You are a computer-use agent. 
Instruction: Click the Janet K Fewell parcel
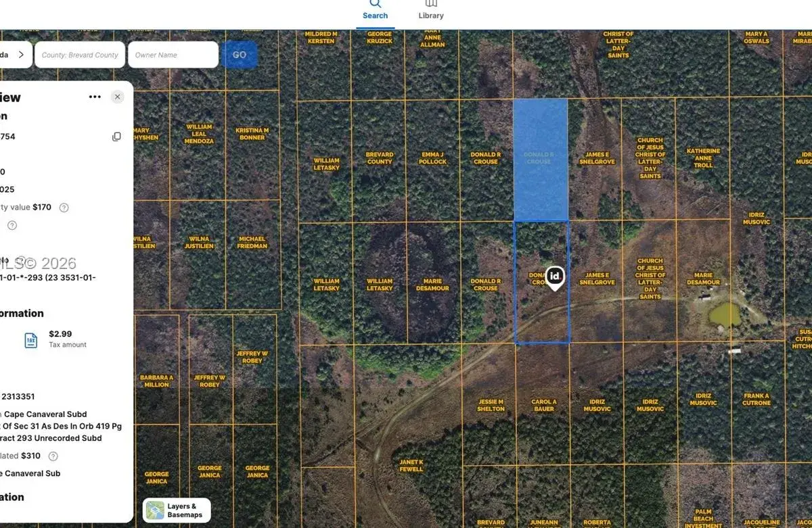[x=411, y=465]
